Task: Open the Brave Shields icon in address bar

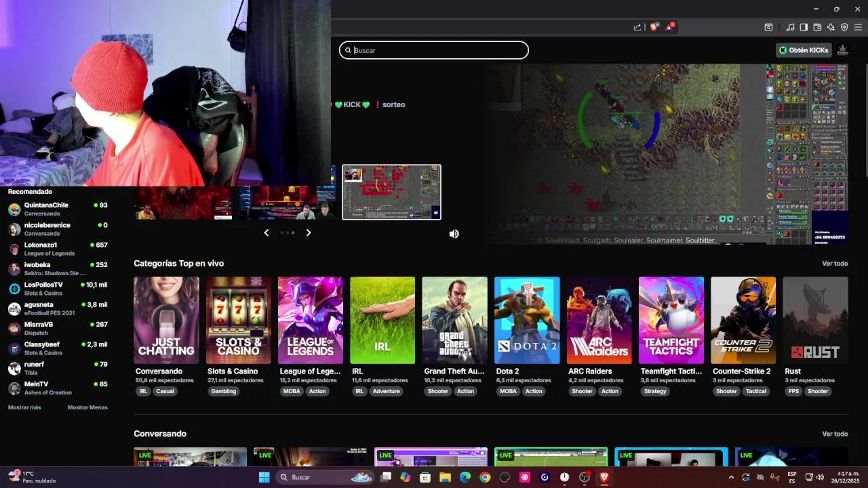Action: (654, 27)
